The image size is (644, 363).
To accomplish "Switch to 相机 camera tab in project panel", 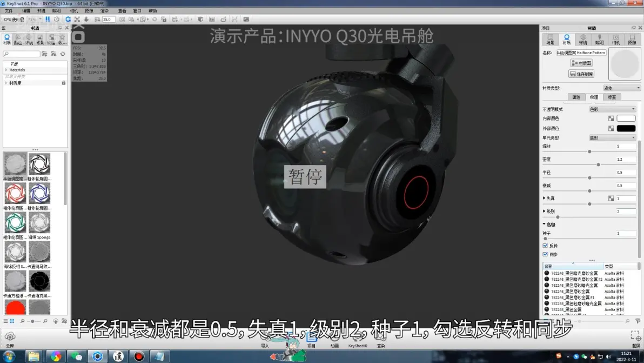I will (x=616, y=39).
